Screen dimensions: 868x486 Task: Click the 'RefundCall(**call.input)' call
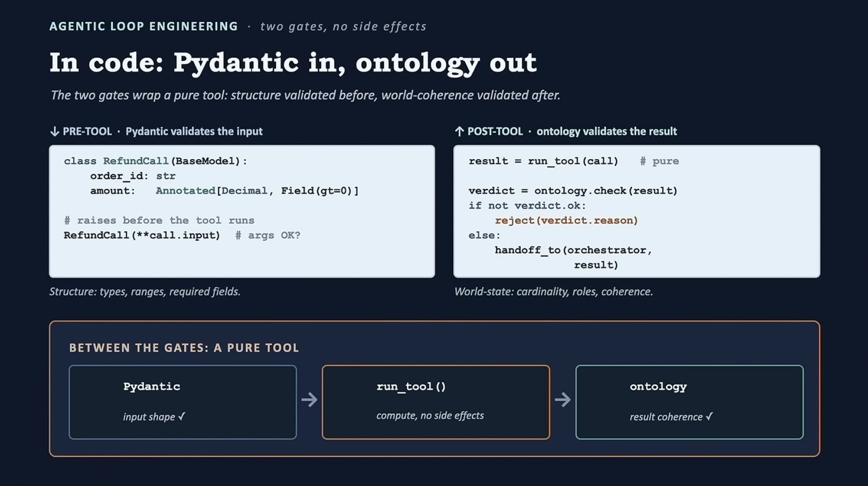(x=142, y=235)
